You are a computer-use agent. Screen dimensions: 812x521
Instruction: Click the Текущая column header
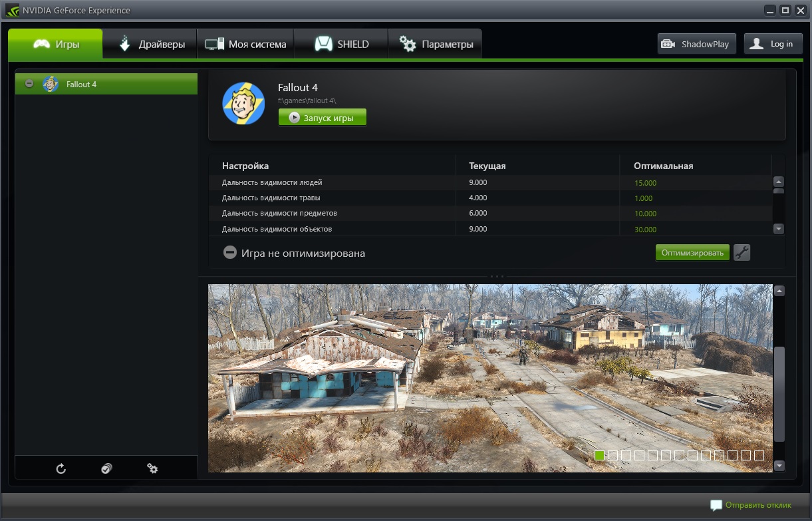click(487, 166)
